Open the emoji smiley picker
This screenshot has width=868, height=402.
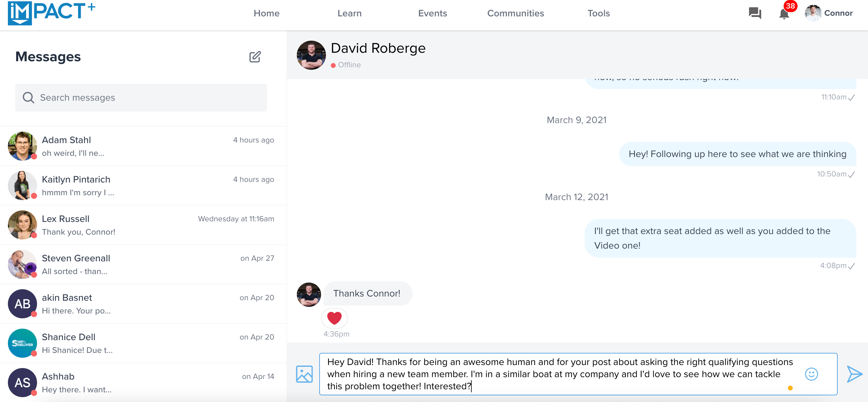pyautogui.click(x=811, y=374)
